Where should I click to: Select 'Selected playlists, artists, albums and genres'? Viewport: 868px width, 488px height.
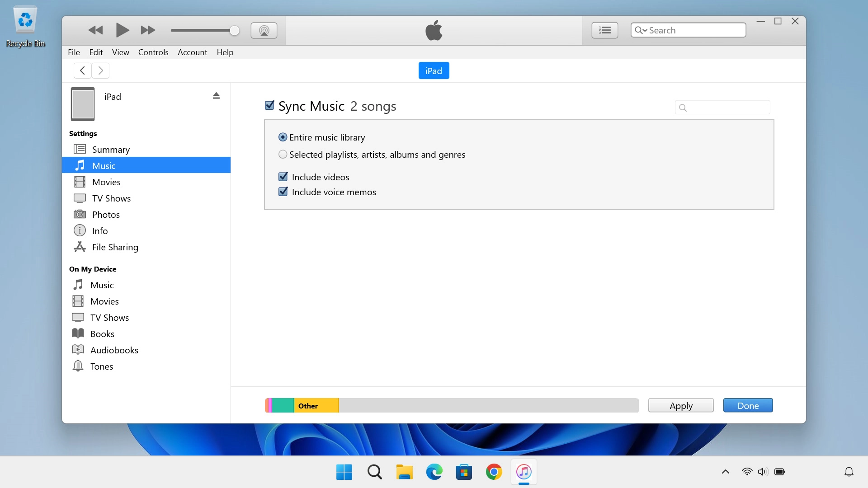click(x=283, y=155)
